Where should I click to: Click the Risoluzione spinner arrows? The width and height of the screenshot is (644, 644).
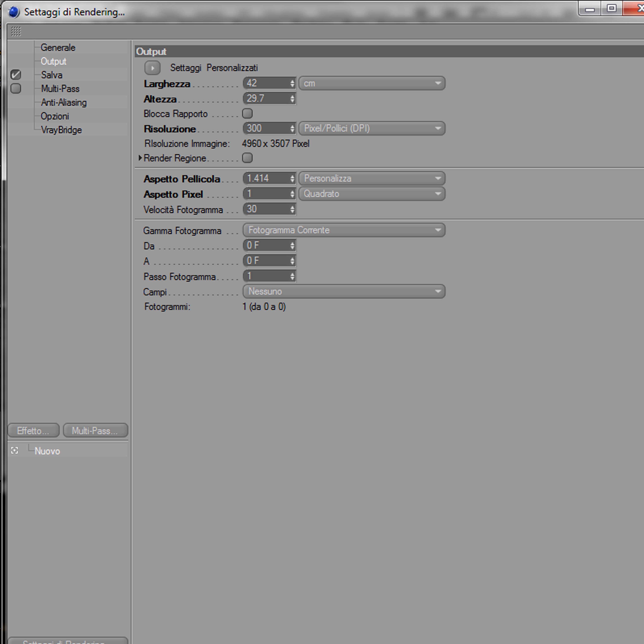[292, 128]
